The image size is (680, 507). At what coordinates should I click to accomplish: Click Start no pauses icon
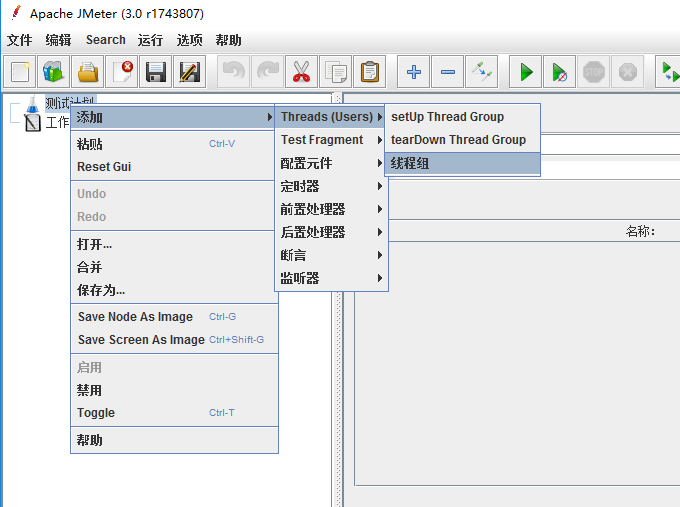[559, 72]
